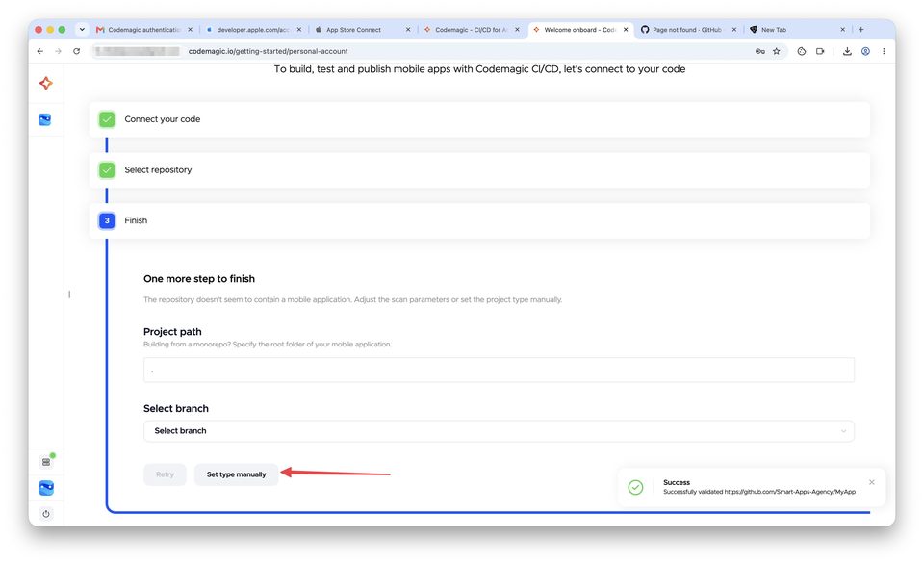Open new tab with plus icon
Viewport: 924px width, 564px height.
click(860, 30)
